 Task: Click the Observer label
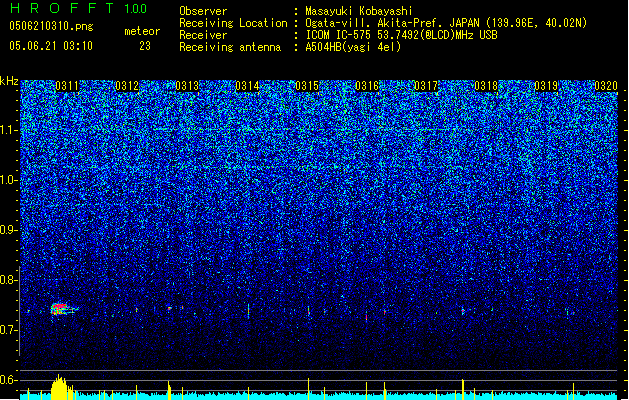click(x=203, y=11)
